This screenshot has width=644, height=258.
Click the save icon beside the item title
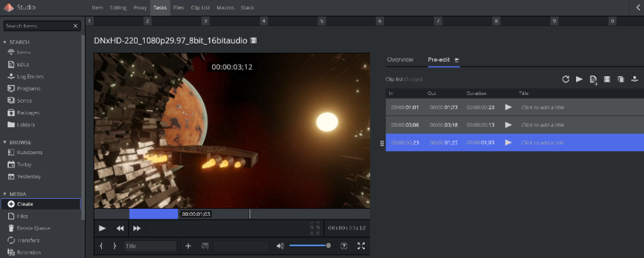253,40
